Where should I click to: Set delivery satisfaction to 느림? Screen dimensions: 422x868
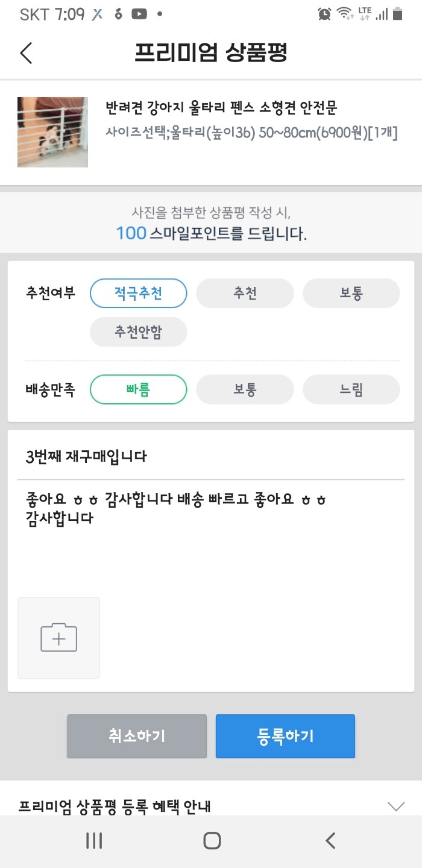pyautogui.click(x=351, y=389)
